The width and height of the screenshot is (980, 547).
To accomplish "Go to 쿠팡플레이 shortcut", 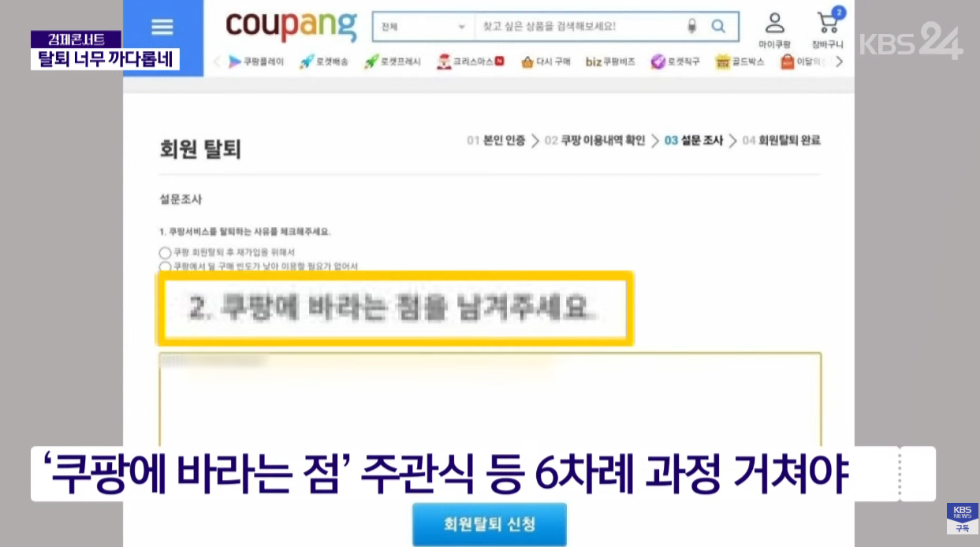I will coord(255,61).
